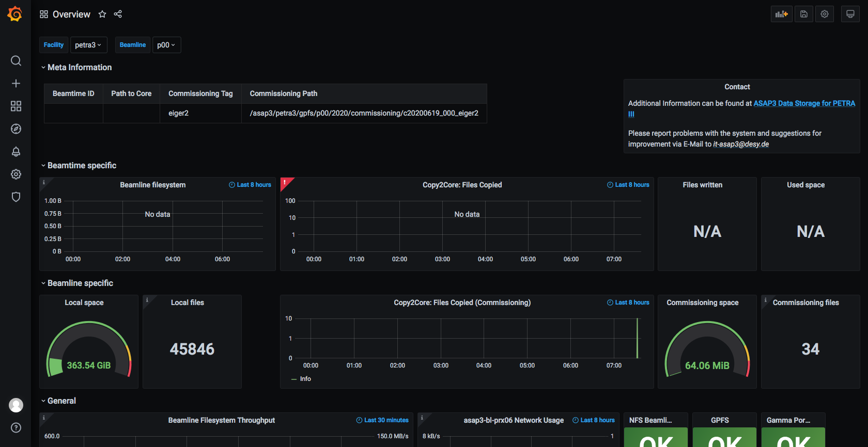Collapse the Beamtime specific row

82,166
